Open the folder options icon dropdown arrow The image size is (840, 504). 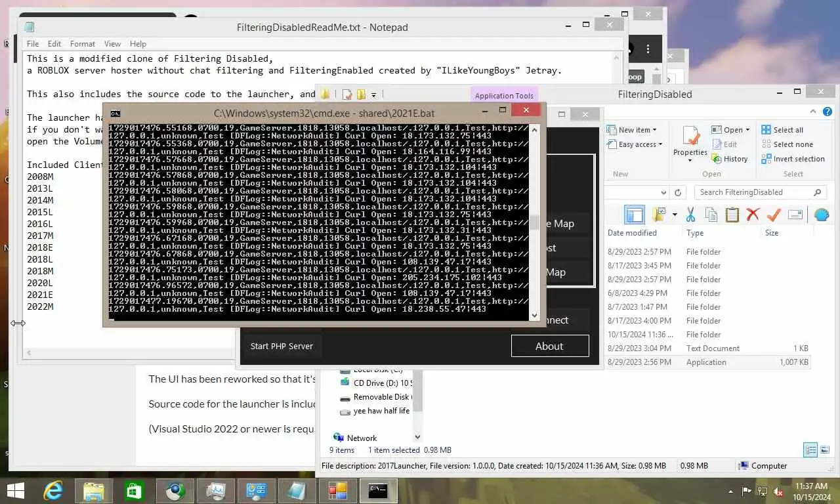click(674, 215)
